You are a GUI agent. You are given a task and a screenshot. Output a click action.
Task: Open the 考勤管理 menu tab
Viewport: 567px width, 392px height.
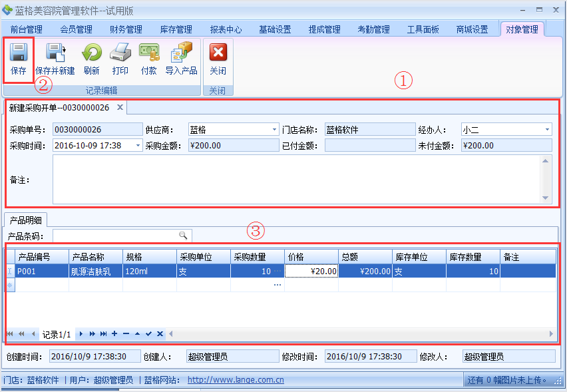[x=373, y=29]
